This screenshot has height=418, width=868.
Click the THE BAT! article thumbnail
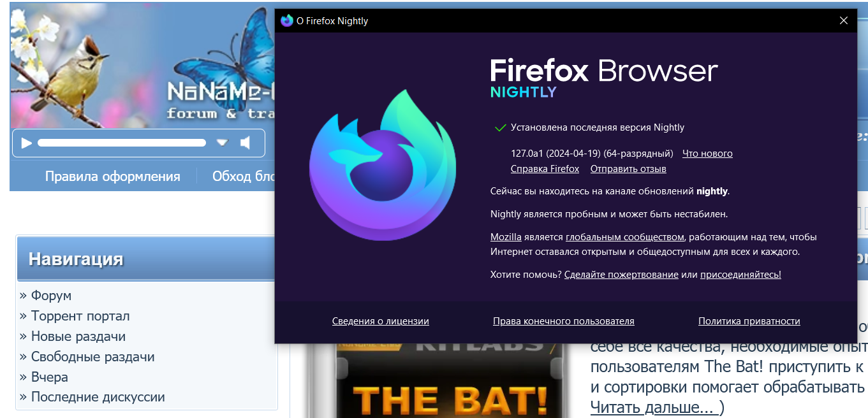click(x=451, y=380)
